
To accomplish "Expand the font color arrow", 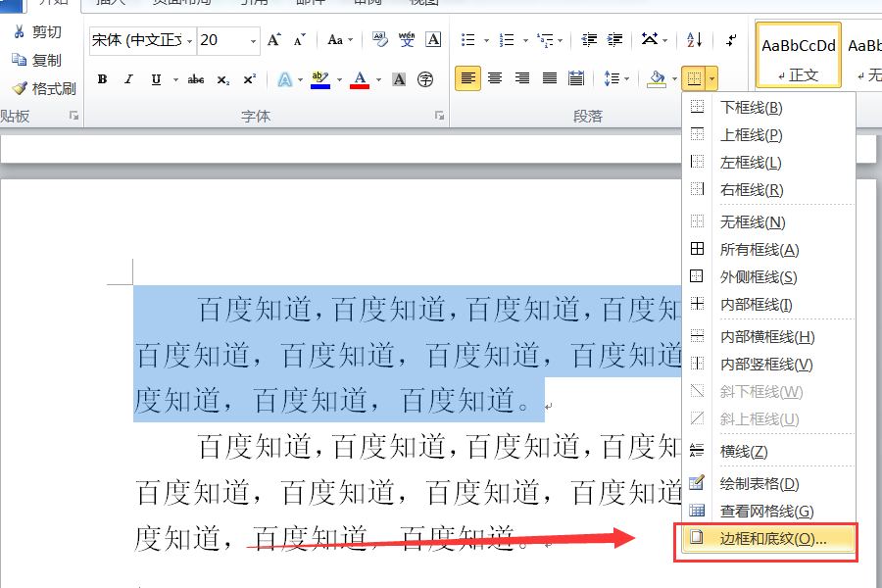I will click(x=378, y=80).
